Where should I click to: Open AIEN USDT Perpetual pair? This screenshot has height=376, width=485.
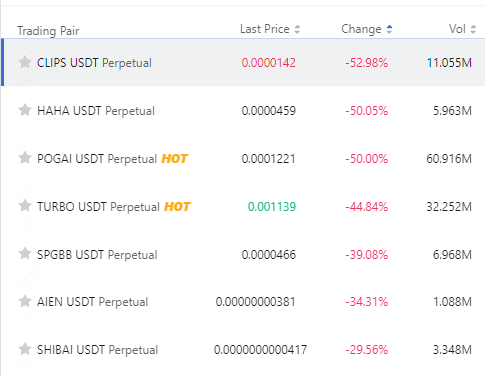click(x=92, y=302)
